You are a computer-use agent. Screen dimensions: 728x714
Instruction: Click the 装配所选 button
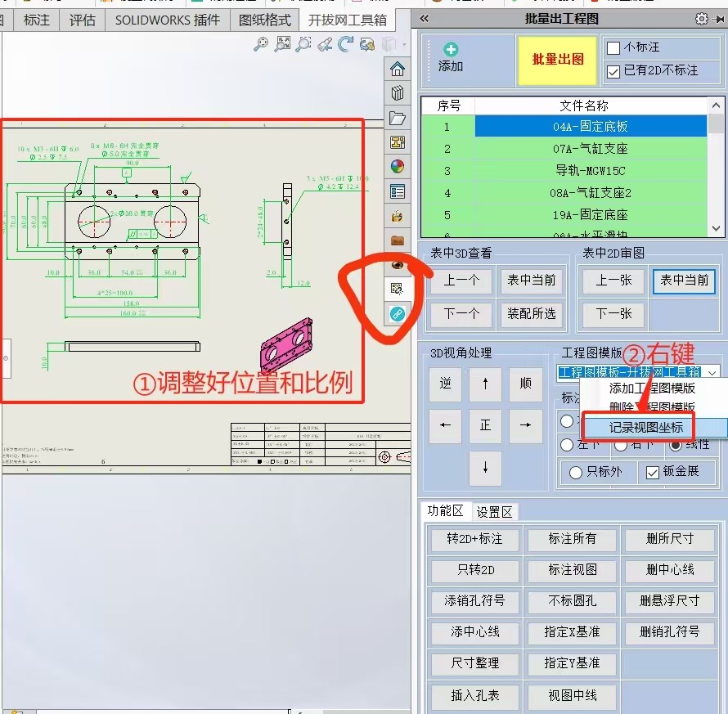531,314
